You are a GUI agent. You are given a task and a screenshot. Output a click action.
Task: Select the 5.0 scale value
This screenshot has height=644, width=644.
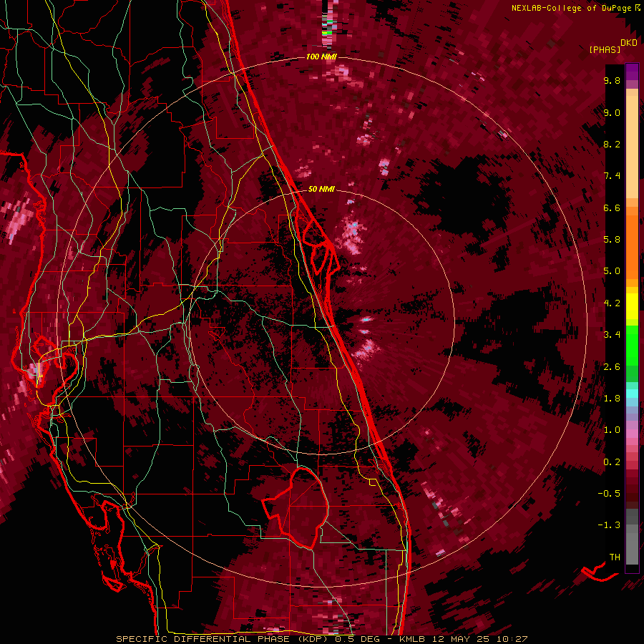[612, 271]
